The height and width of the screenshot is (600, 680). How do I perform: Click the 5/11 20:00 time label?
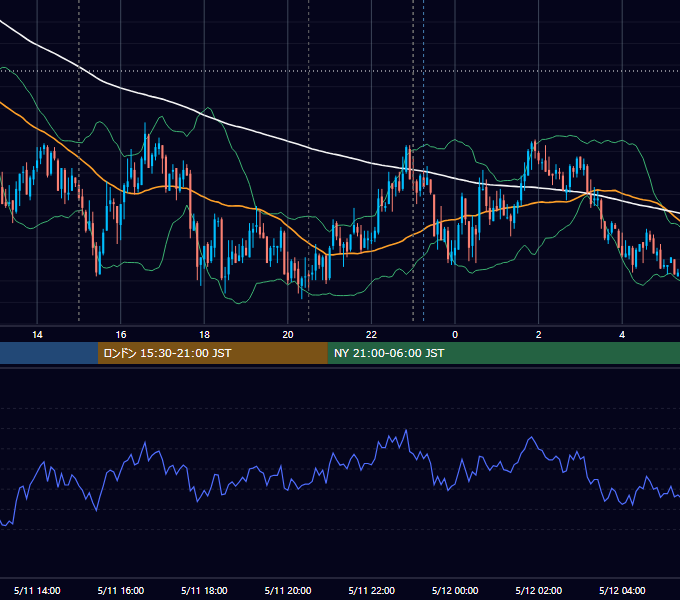coord(288,590)
